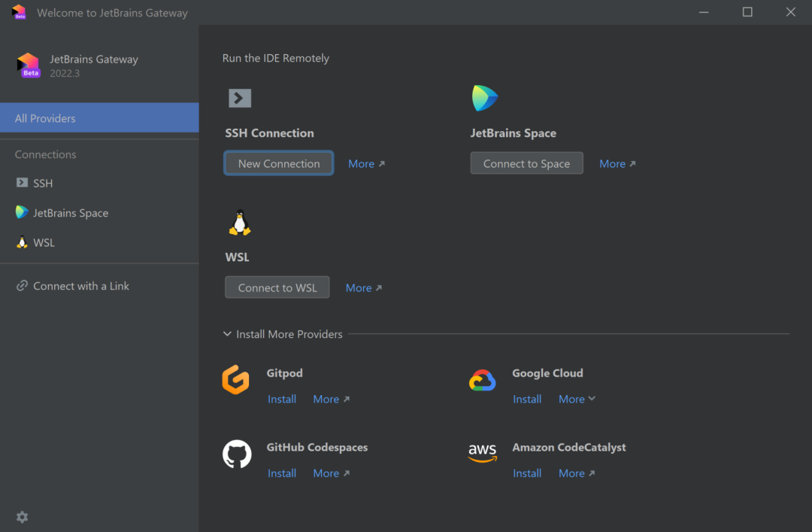Click the Connect to WSL button
The image size is (812, 532).
(277, 287)
